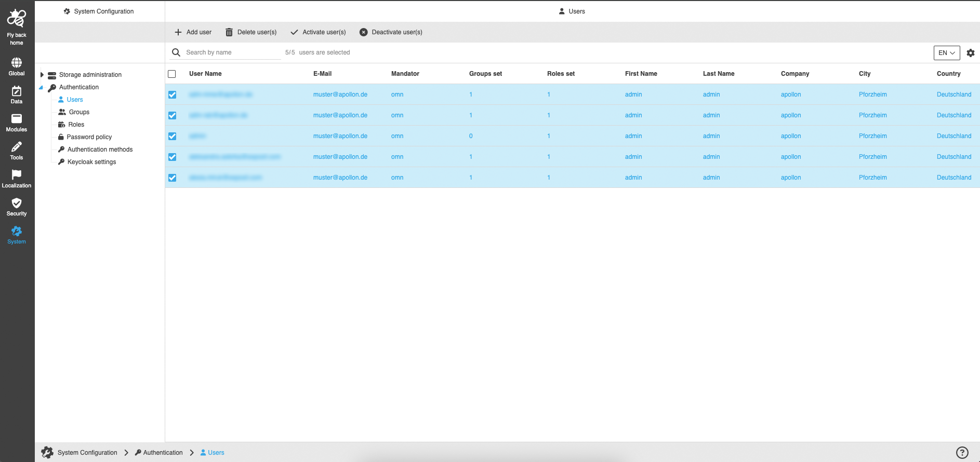980x462 pixels.
Task: Toggle the select-all checkbox in table header
Action: pos(172,74)
